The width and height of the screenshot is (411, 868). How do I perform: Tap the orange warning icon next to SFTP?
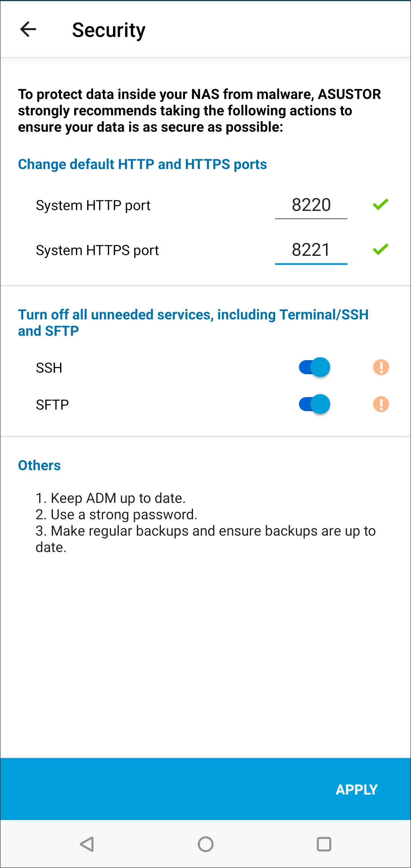click(x=381, y=404)
